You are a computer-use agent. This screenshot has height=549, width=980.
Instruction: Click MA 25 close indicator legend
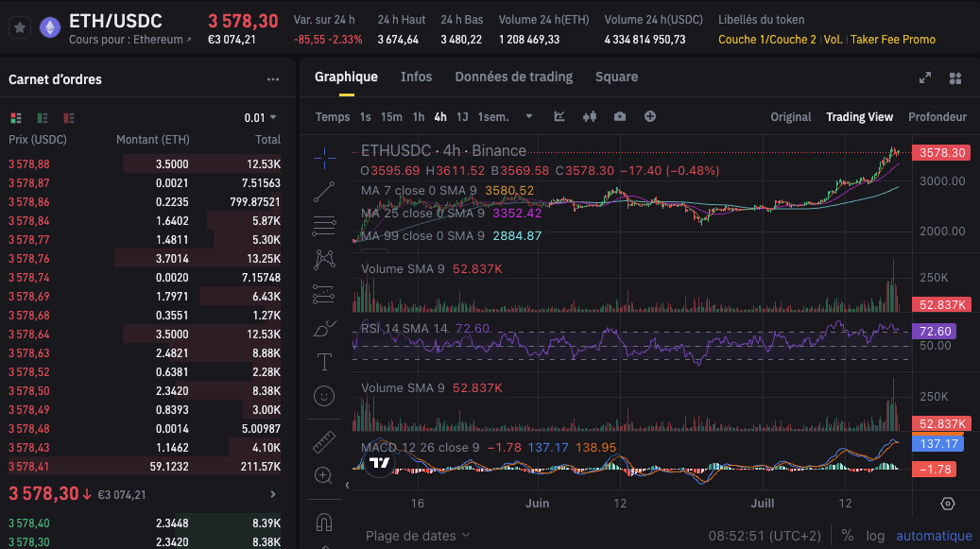pyautogui.click(x=451, y=213)
